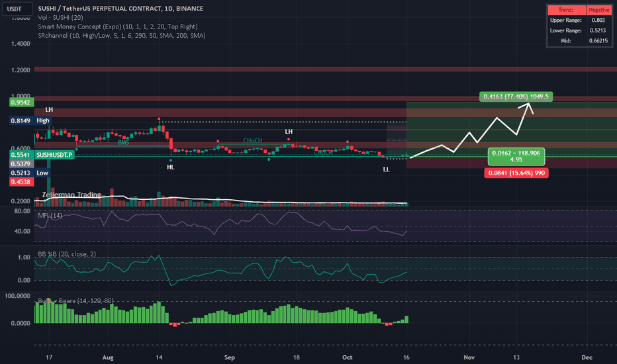Image resolution: width=617 pixels, height=364 pixels.
Task: Click the 1.4000 price scale level
Action: click(x=21, y=44)
